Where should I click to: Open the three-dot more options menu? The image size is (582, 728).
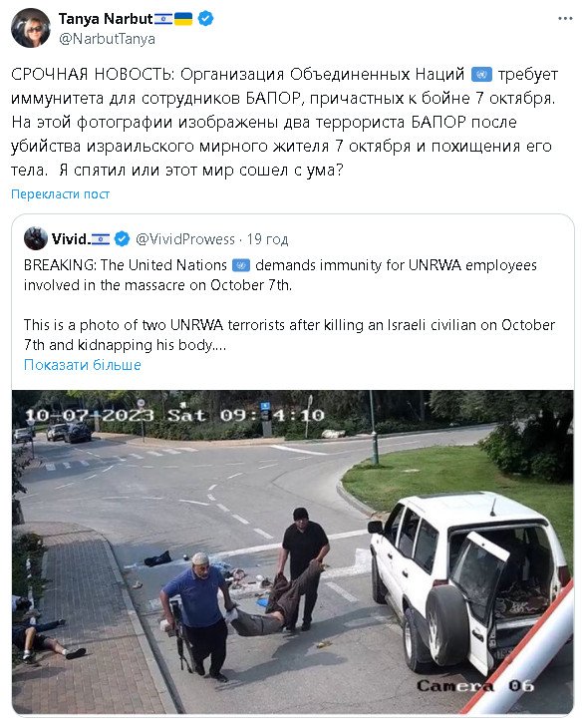coord(565,19)
